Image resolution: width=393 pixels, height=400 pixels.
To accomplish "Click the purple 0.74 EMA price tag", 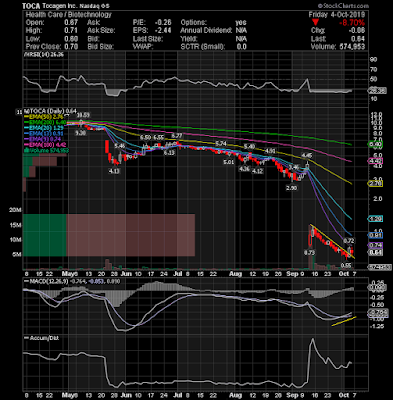I will [375, 245].
